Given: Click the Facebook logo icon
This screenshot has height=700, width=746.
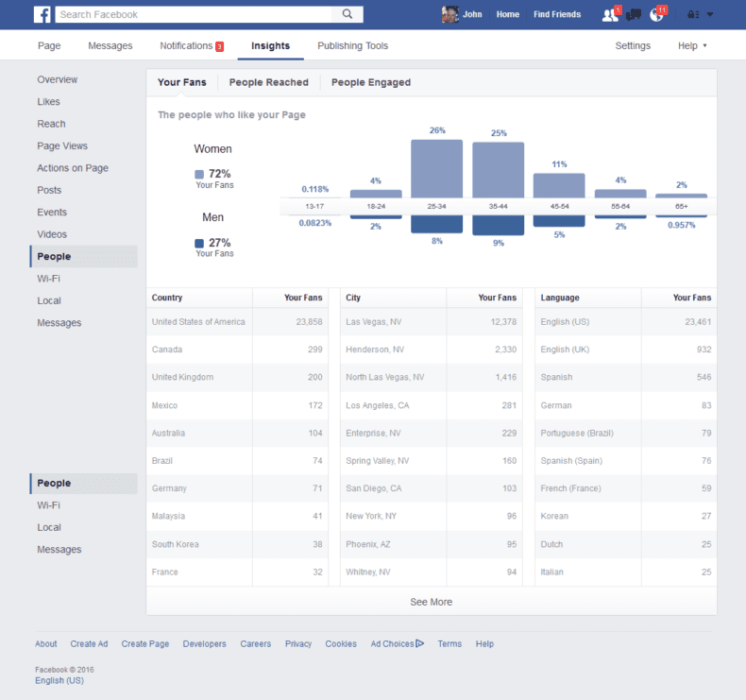Looking at the screenshot, I should point(42,14).
